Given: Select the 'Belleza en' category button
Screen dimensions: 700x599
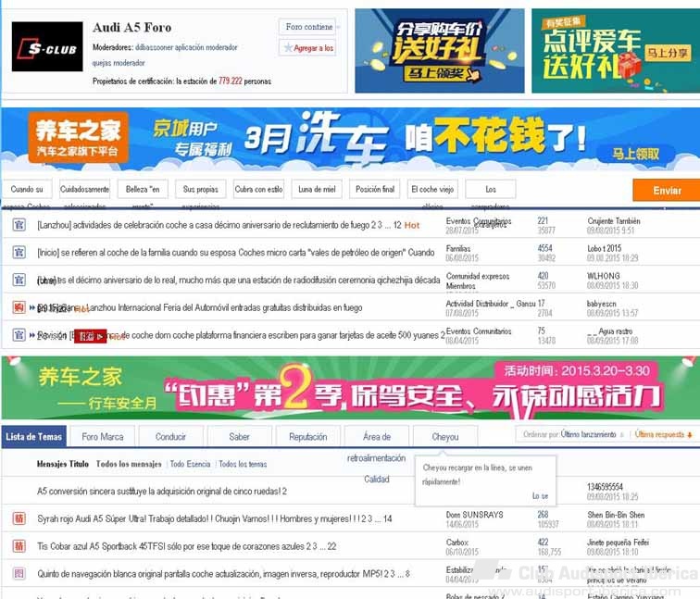Looking at the screenshot, I should click(x=143, y=189).
